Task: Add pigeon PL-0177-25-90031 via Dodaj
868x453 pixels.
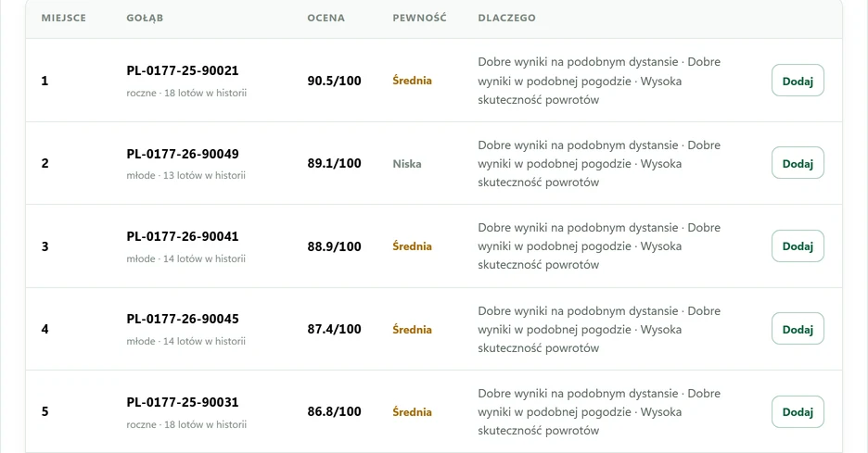Action: pyautogui.click(x=798, y=411)
